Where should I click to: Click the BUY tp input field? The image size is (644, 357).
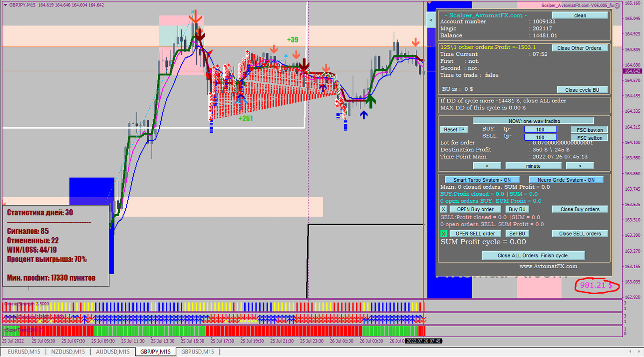(x=540, y=129)
